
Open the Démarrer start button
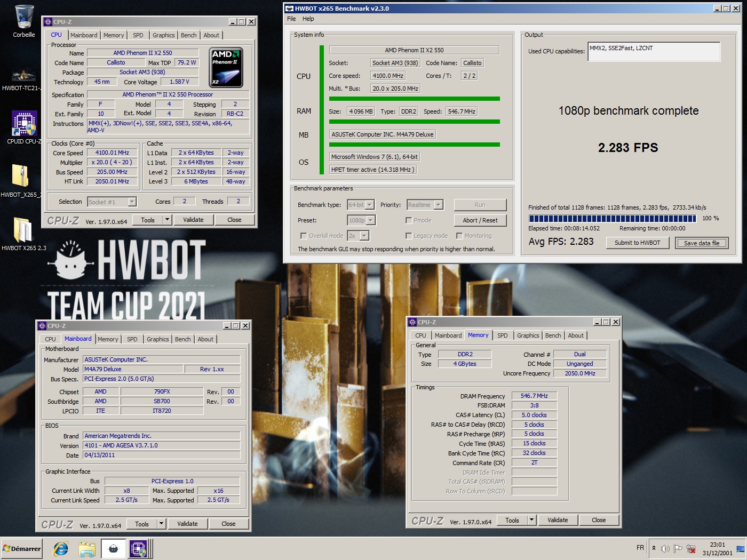click(21, 548)
